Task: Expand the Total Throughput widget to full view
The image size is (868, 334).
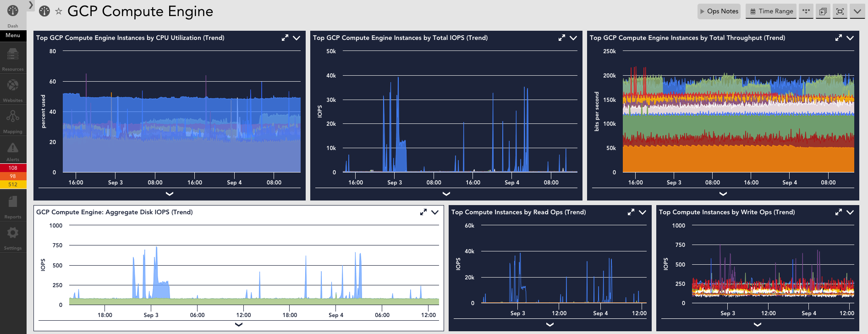Action: pos(839,38)
